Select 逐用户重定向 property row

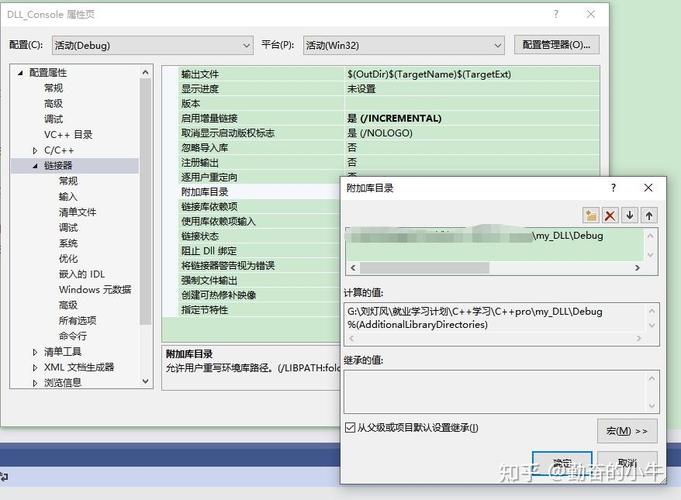(260, 177)
